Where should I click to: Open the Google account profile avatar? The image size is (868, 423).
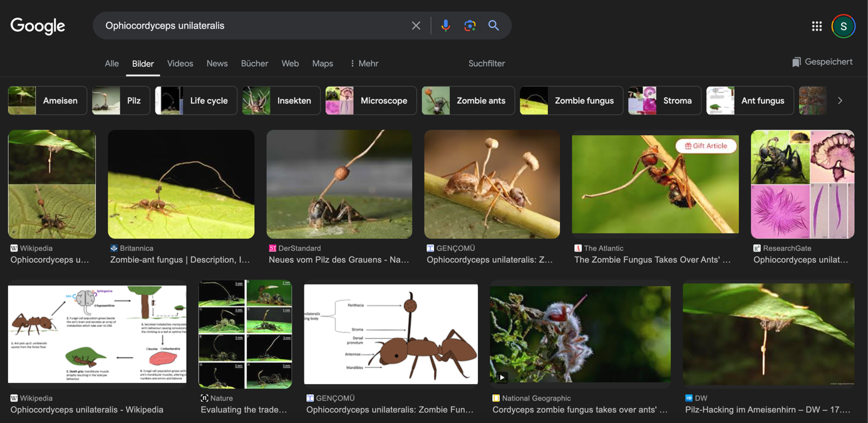point(843,26)
